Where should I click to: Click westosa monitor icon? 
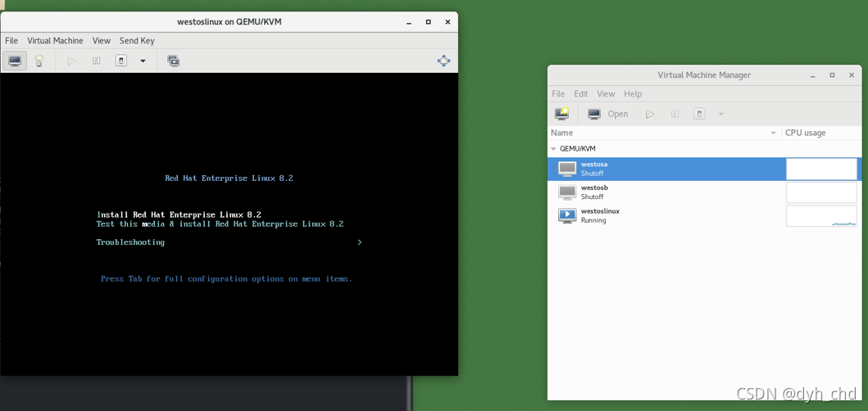click(567, 169)
